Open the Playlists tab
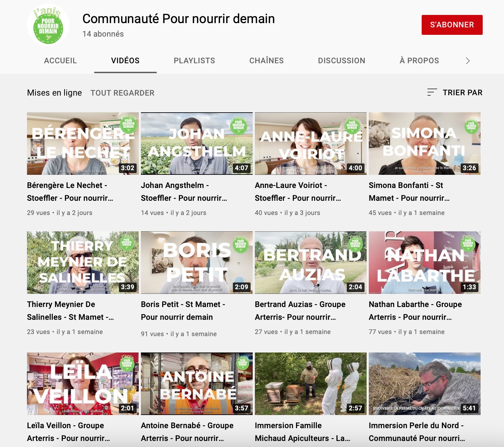504x447 pixels. tap(194, 61)
